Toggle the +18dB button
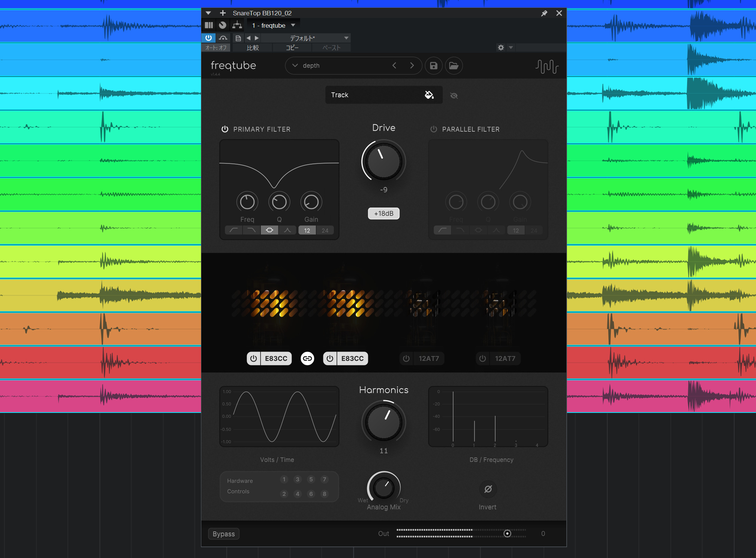Screen dimensions: 756x558 coord(384,214)
